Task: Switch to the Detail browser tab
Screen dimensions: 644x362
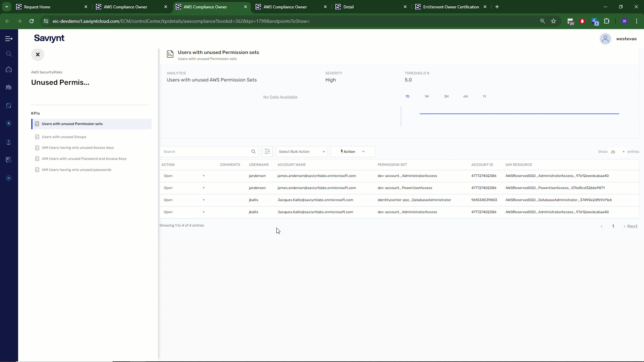Action: point(371,7)
